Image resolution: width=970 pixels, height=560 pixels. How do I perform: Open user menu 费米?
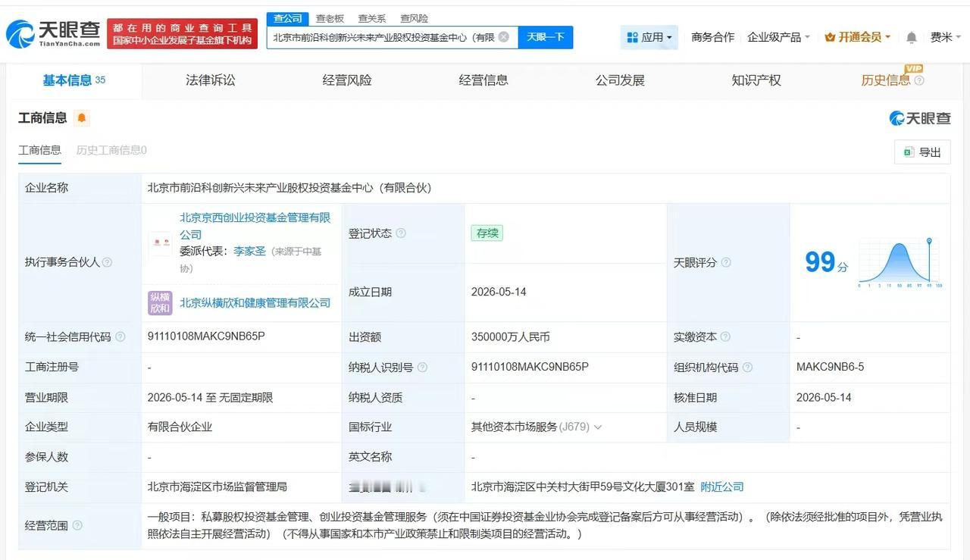tap(945, 37)
